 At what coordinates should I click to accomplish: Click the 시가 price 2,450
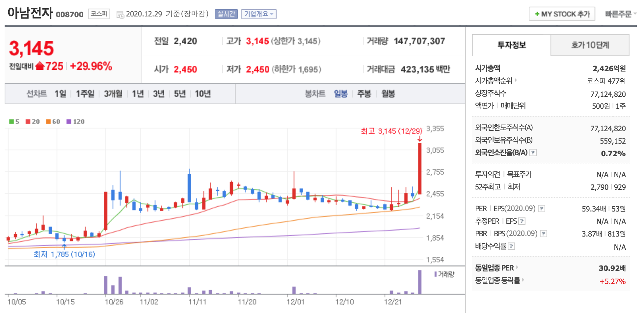[185, 70]
